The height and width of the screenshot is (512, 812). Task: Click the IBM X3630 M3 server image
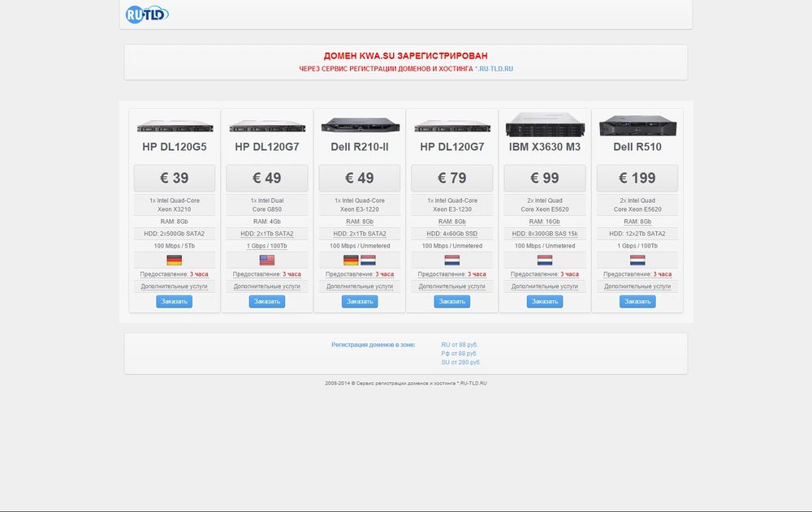coord(546,124)
